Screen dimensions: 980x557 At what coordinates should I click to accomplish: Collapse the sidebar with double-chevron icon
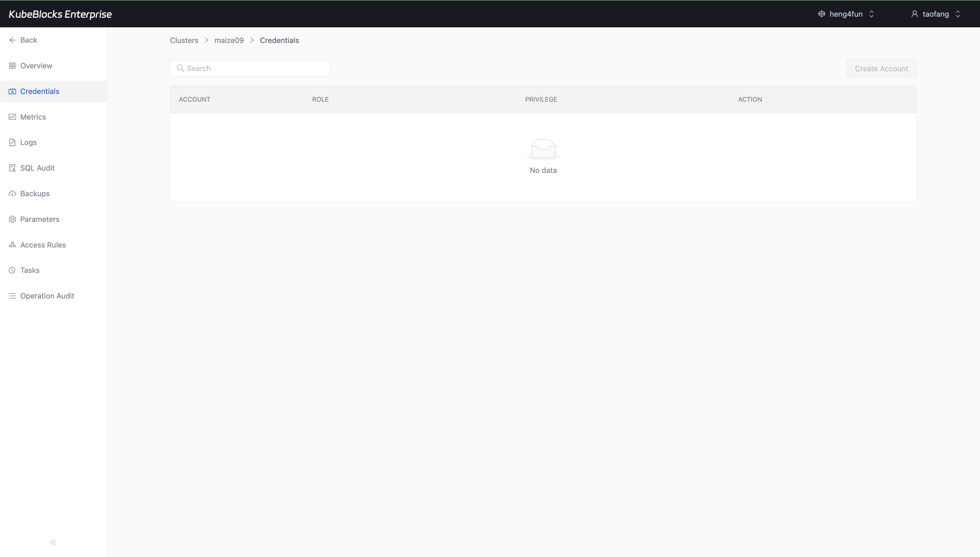[54, 542]
